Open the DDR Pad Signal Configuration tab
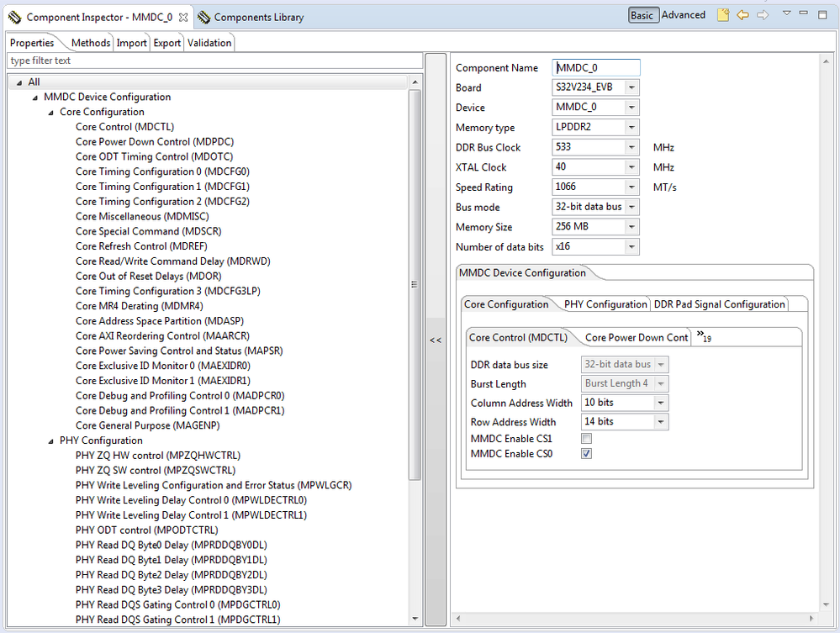This screenshot has width=840, height=633. (x=720, y=304)
